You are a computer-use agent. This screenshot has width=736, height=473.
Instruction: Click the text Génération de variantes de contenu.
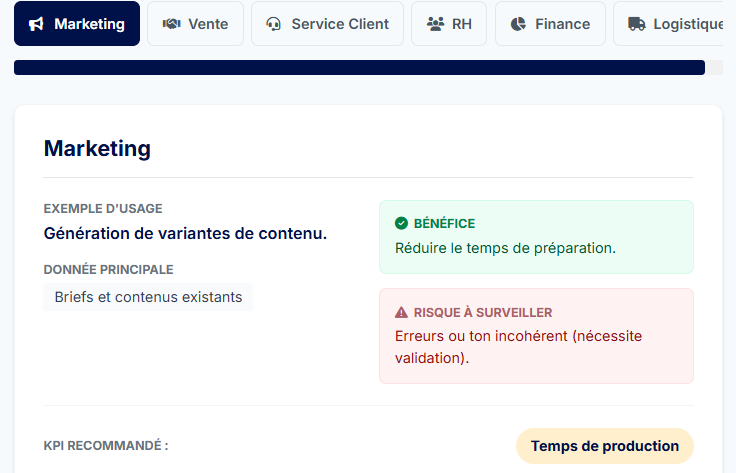(185, 233)
